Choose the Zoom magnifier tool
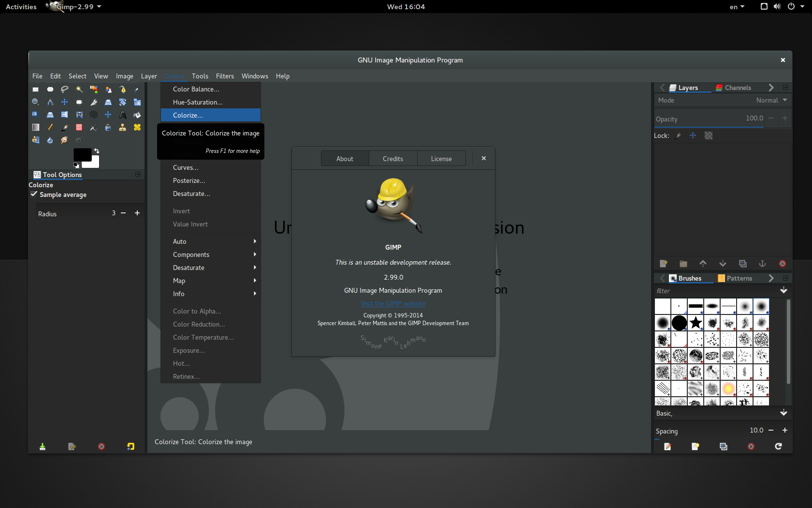This screenshot has width=812, height=508. [x=35, y=102]
